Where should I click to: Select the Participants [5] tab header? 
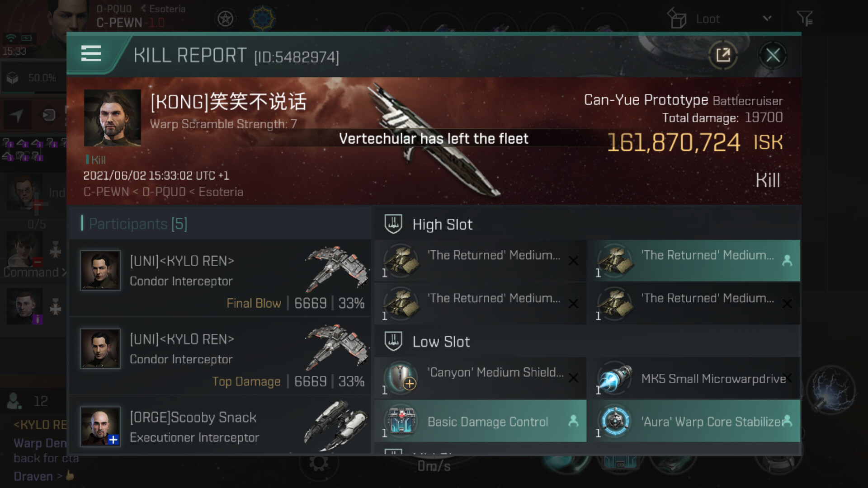point(138,224)
